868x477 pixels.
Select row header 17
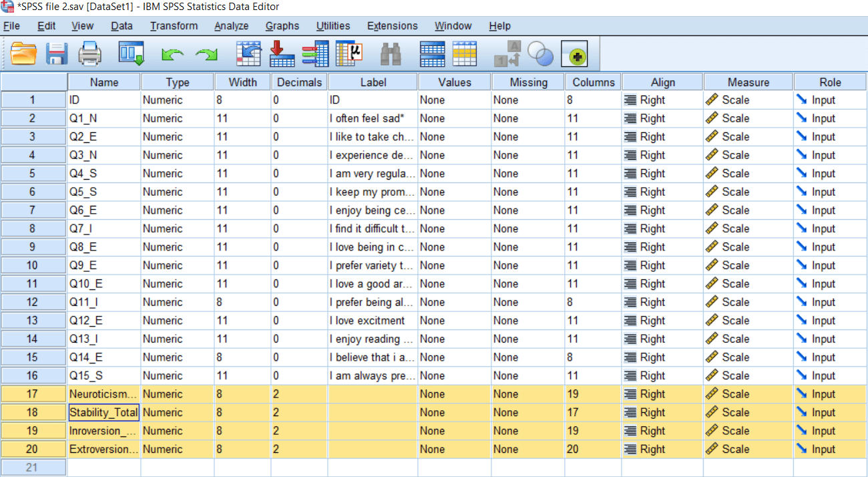33,393
